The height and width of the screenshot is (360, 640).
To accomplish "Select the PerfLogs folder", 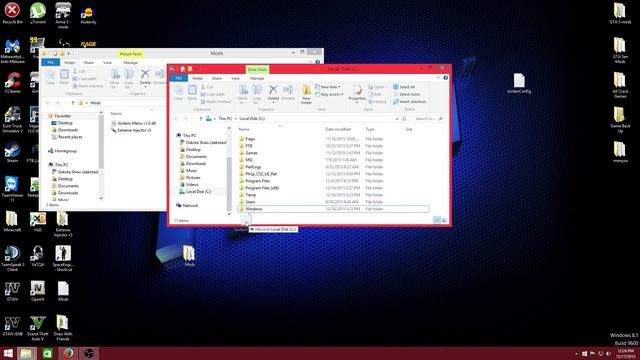I will (253, 167).
